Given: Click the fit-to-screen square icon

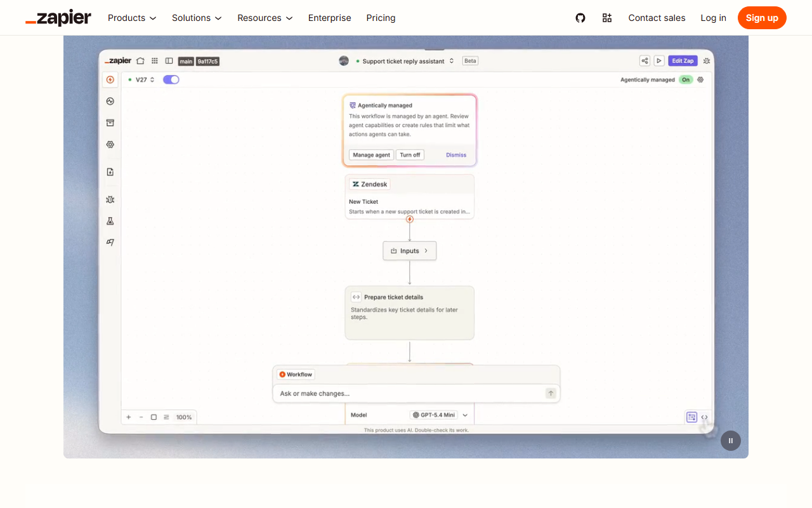Looking at the screenshot, I should 154,417.
